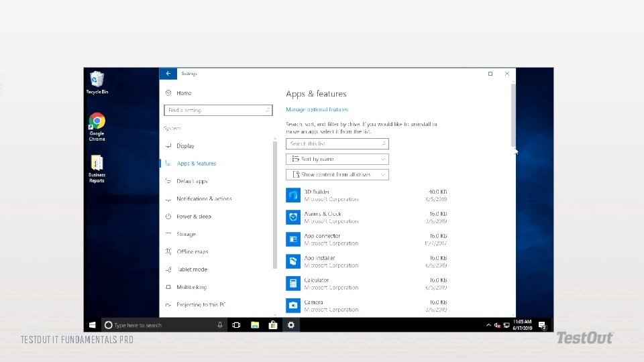Click the sidebar vertical scrollbar

[275, 204]
